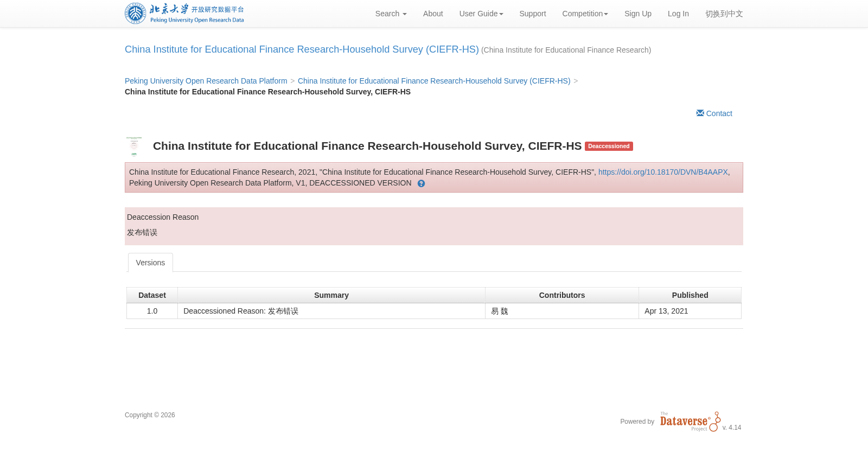Select the Versions tab
Viewport: 868px width, 465px height.
coord(150,263)
